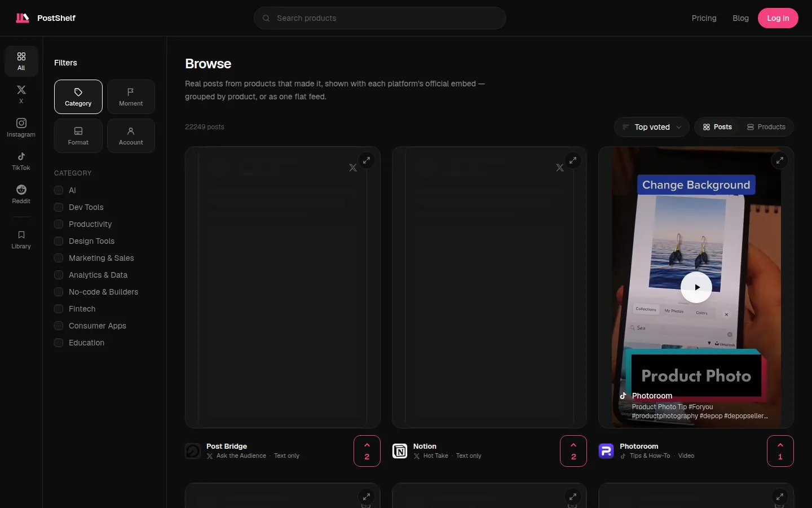Expand the Notion post card

tap(573, 160)
